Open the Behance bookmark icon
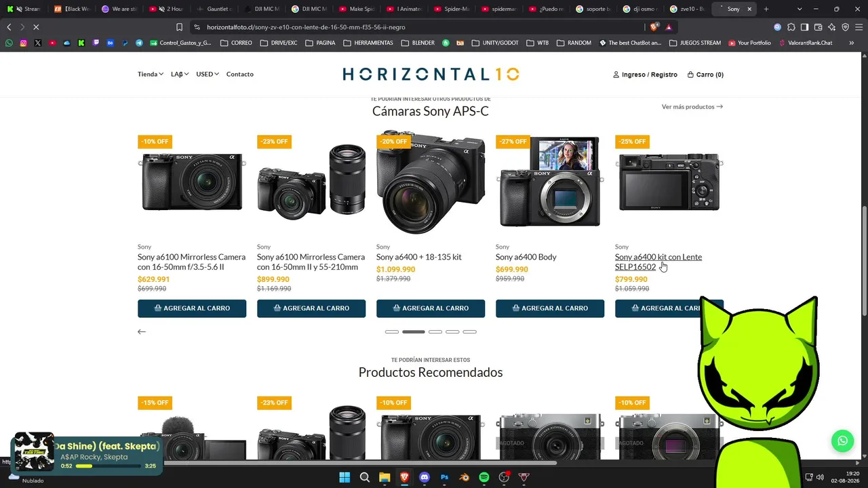 pos(110,43)
